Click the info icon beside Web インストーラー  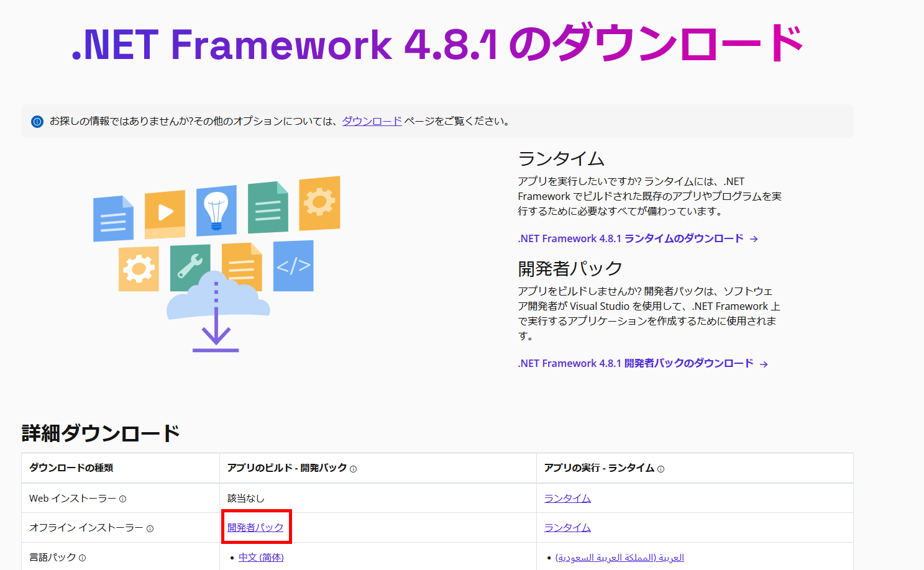tap(122, 499)
